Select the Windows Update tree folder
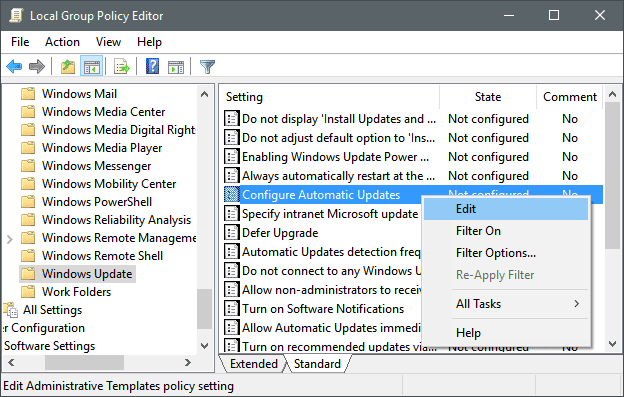 (87, 274)
